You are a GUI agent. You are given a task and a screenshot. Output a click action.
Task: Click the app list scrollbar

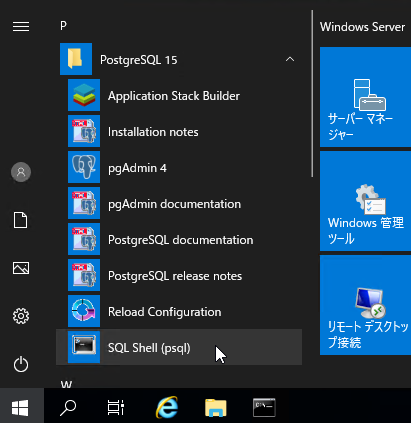(x=312, y=93)
